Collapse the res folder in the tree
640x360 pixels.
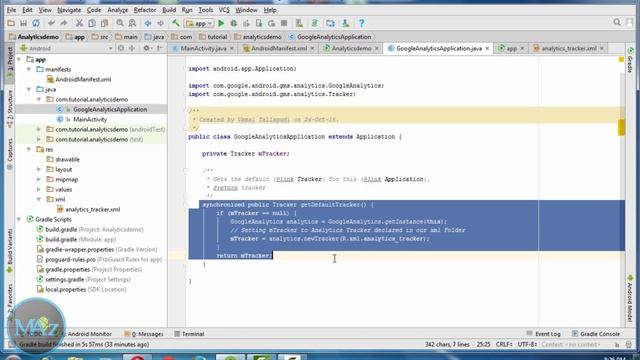click(29, 149)
